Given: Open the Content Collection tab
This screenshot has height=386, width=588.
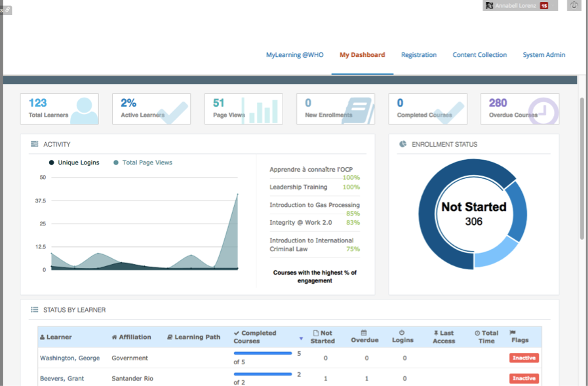Looking at the screenshot, I should pyautogui.click(x=479, y=55).
